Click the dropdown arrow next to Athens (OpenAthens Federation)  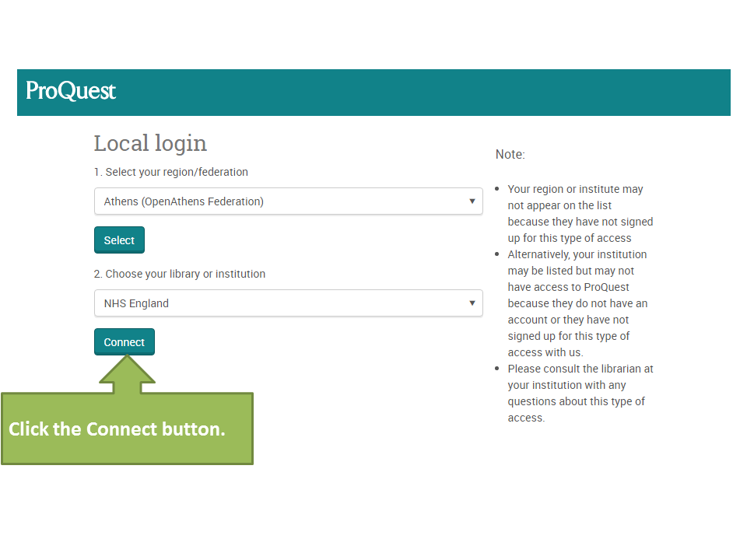click(x=472, y=201)
